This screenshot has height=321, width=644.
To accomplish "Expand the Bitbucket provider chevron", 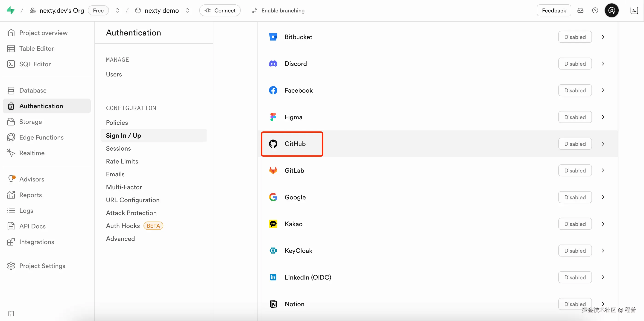I will (603, 37).
